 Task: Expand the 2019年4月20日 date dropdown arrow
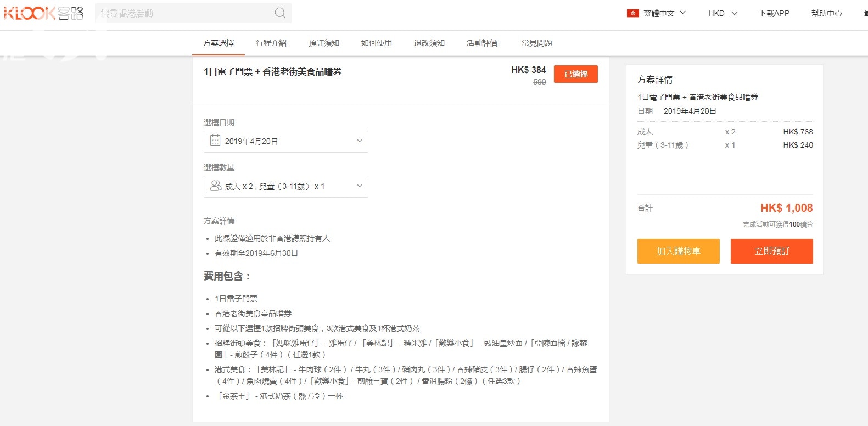pos(359,141)
